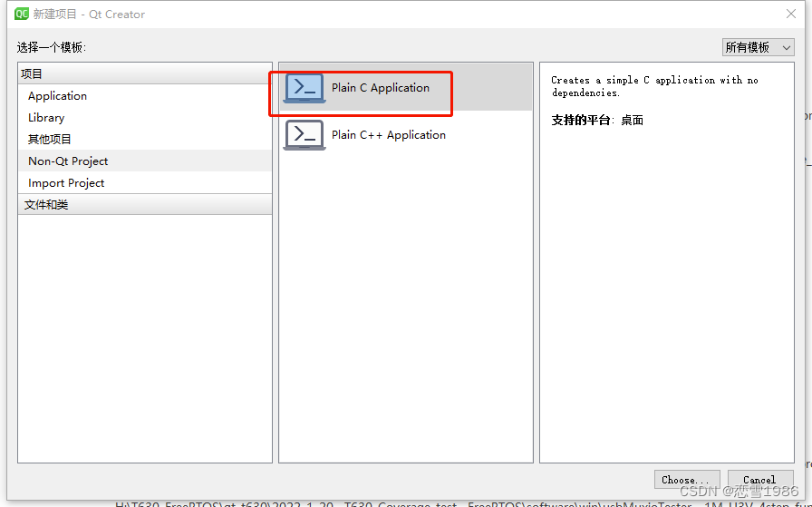Click the Plain C++ Application label
This screenshot has width=812, height=507.
pyautogui.click(x=389, y=135)
